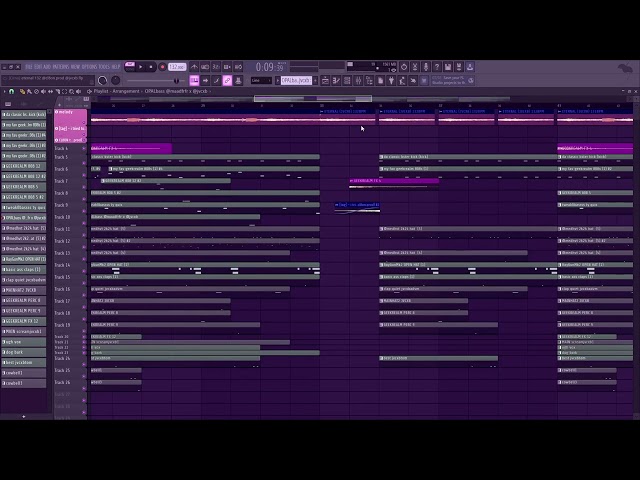
Task: Open the CPU and memory monitor panel
Action: click(x=371, y=67)
